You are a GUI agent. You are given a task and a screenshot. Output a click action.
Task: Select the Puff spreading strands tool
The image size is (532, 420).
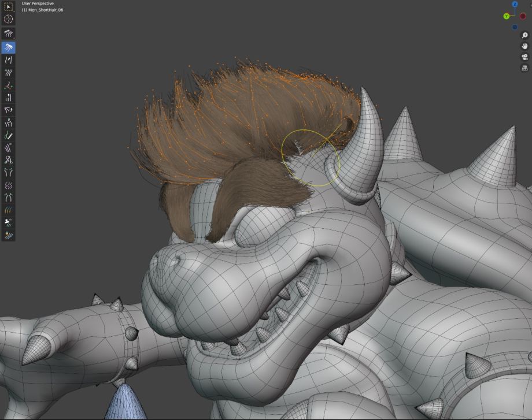coord(9,173)
